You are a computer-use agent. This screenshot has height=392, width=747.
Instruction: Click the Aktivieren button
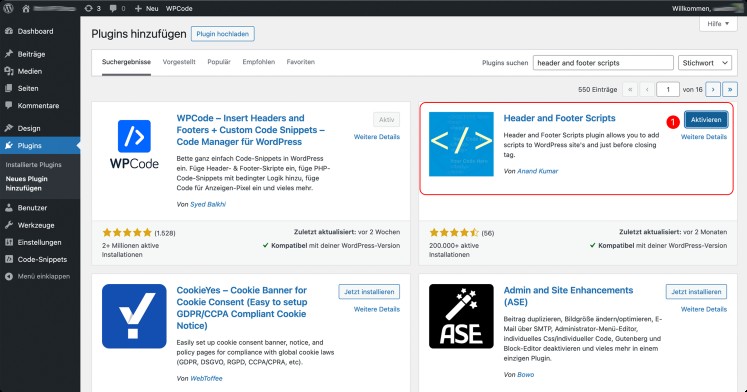tap(706, 120)
